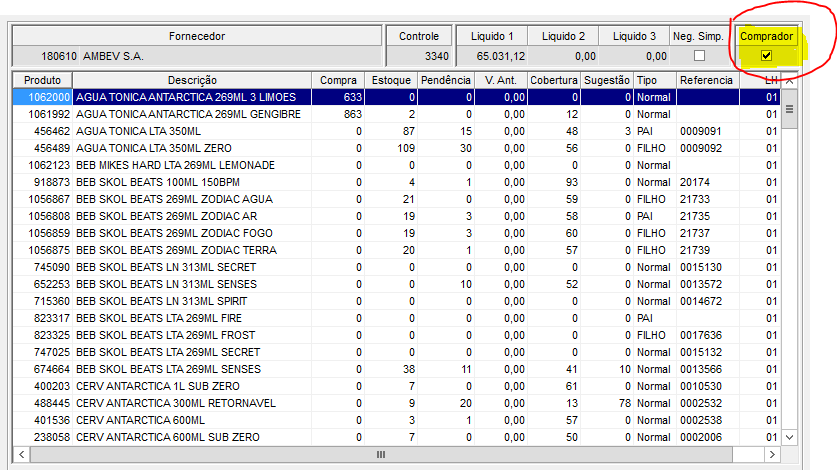This screenshot has width=837, height=470.
Task: Select product code 456462
Action: click(52, 131)
